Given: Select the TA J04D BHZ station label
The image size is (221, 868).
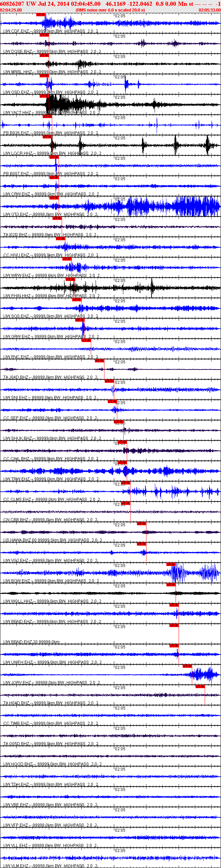Looking at the screenshot, I should tap(51, 377).
